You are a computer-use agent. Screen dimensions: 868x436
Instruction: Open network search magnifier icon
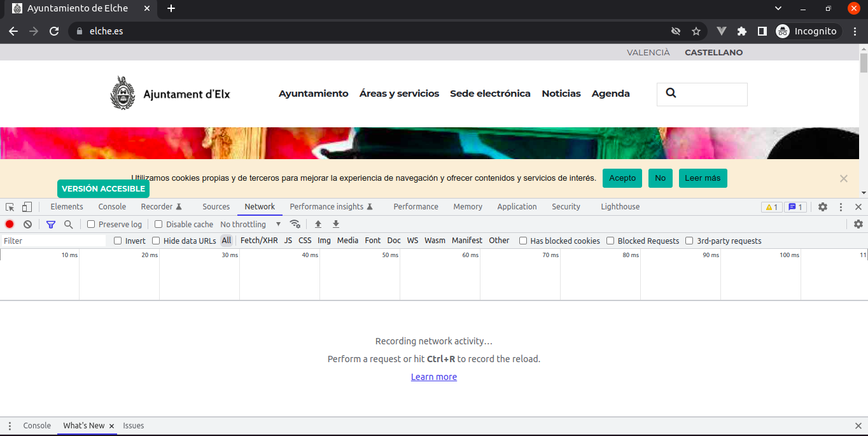68,224
